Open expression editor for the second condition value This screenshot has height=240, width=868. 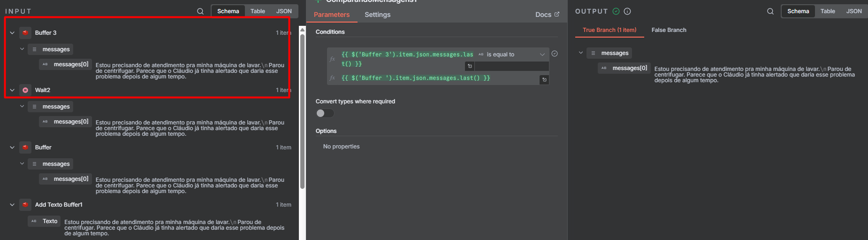(544, 80)
